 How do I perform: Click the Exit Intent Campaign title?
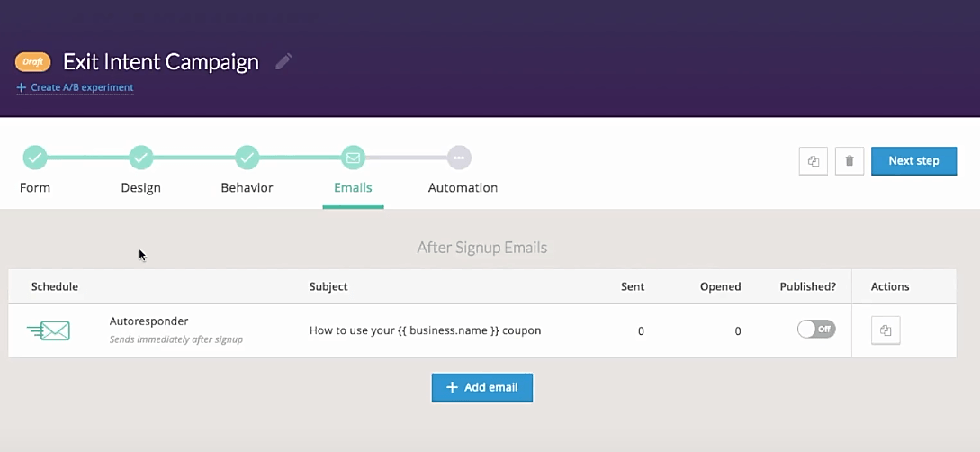pos(161,62)
